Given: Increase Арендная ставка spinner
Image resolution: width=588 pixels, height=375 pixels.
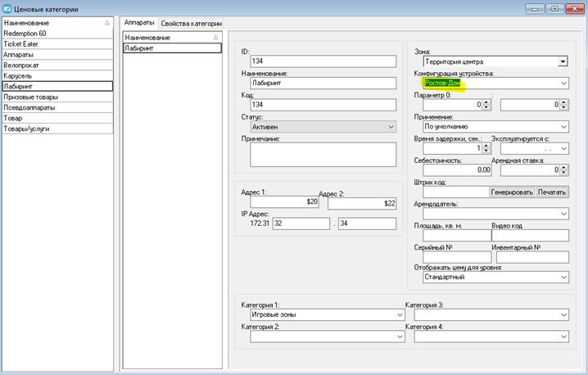Looking at the screenshot, I should (x=564, y=168).
